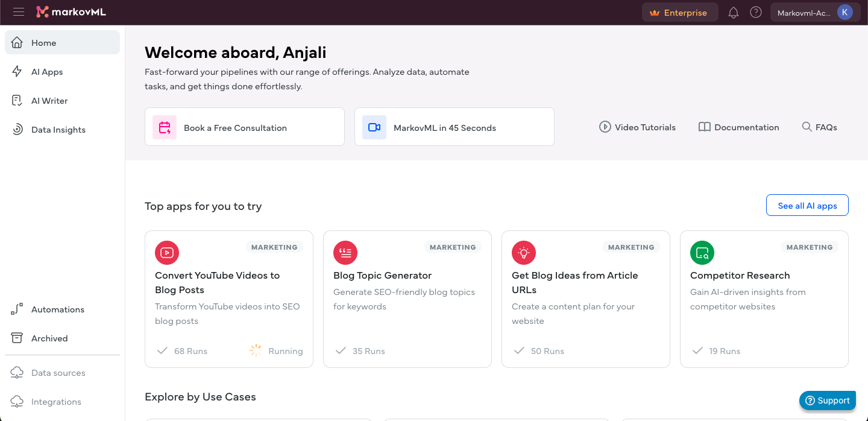This screenshot has height=421, width=868.
Task: Click the 35 Runs count
Action: tap(368, 351)
